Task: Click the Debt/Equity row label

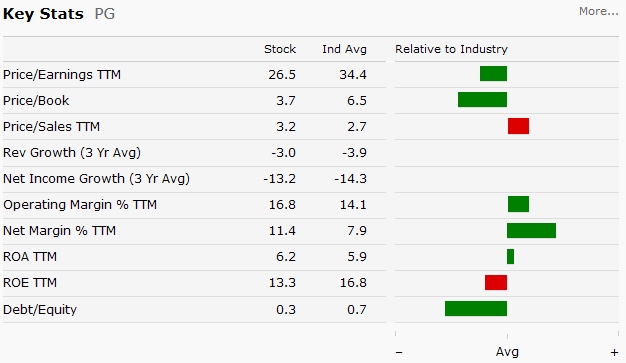Action: pyautogui.click(x=40, y=309)
